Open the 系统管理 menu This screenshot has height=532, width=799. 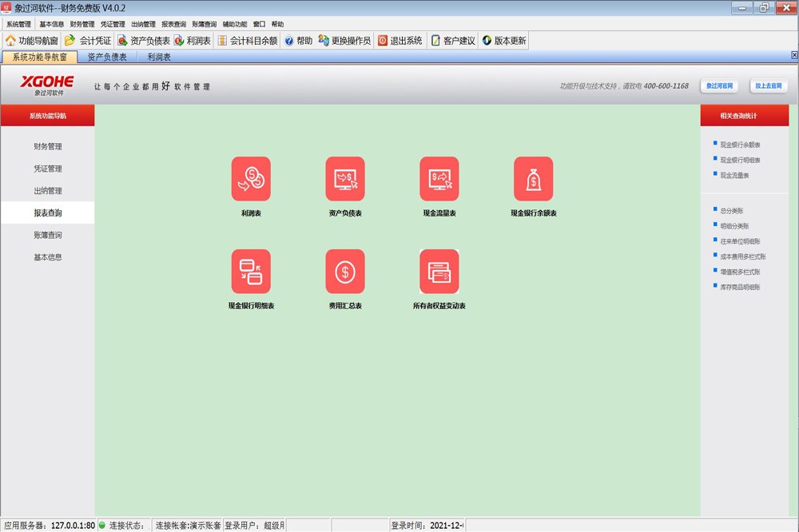click(x=19, y=24)
